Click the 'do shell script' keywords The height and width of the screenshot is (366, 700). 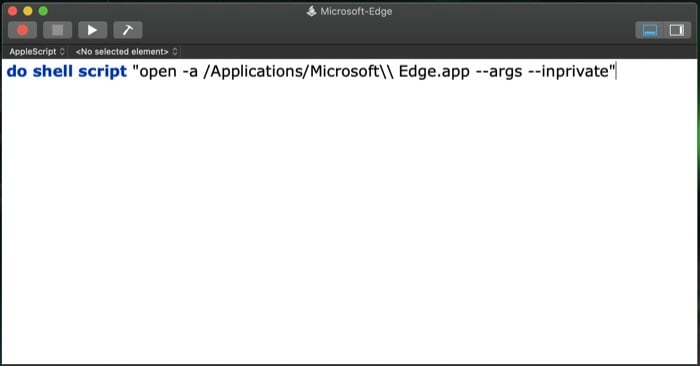click(67, 71)
